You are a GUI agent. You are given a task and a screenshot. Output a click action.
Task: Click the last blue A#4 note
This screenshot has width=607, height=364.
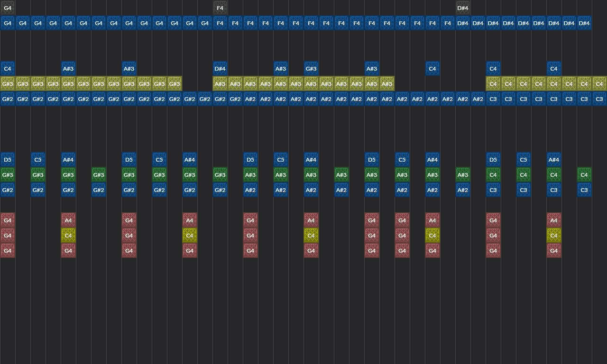[554, 160]
